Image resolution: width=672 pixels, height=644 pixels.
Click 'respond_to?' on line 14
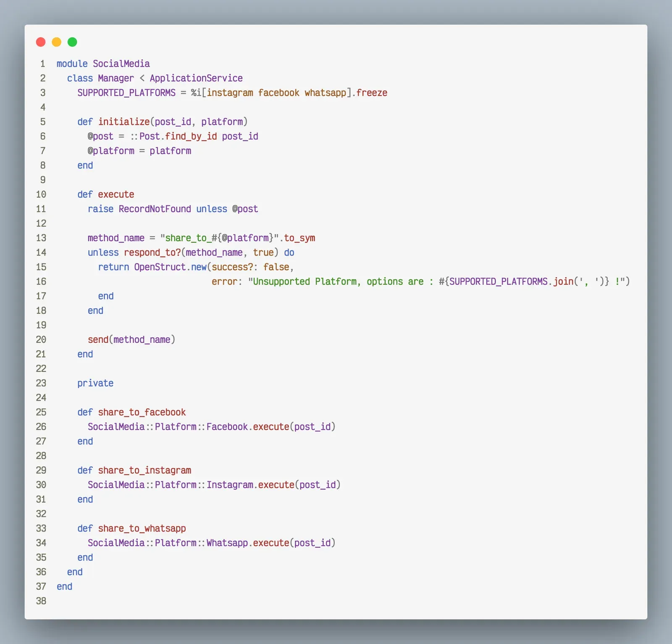pyautogui.click(x=152, y=252)
